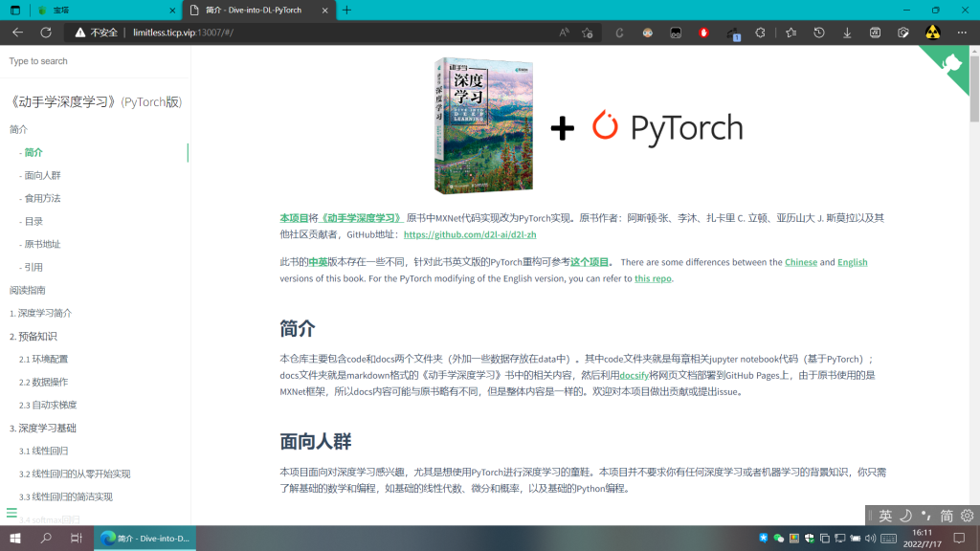Switch to the 简介 Dive-into-DL-PyTorch tab

pos(258,10)
